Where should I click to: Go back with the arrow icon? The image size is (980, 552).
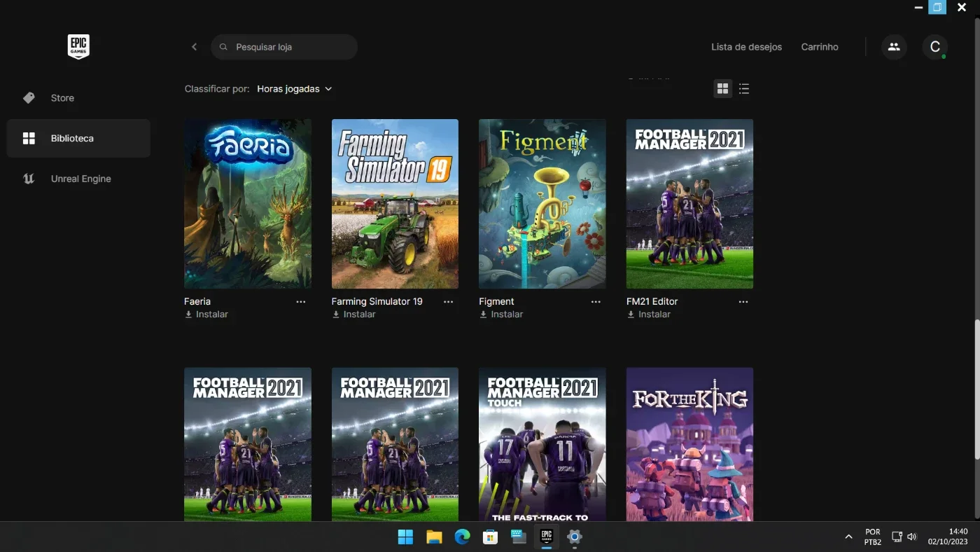point(194,47)
